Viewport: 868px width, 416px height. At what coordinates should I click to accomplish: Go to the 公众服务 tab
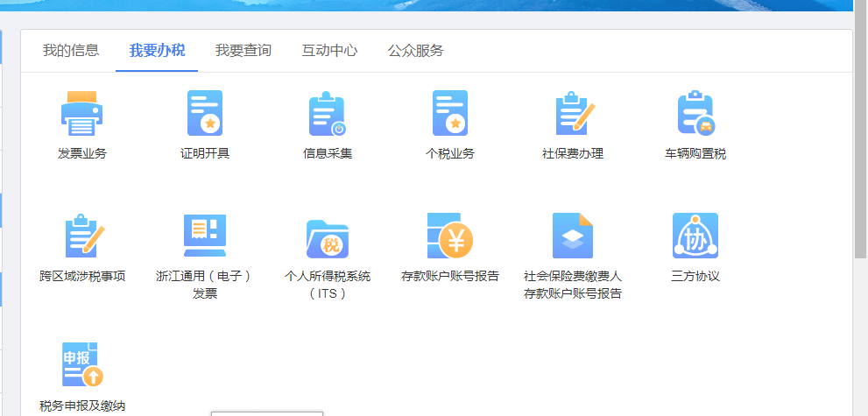click(x=416, y=51)
